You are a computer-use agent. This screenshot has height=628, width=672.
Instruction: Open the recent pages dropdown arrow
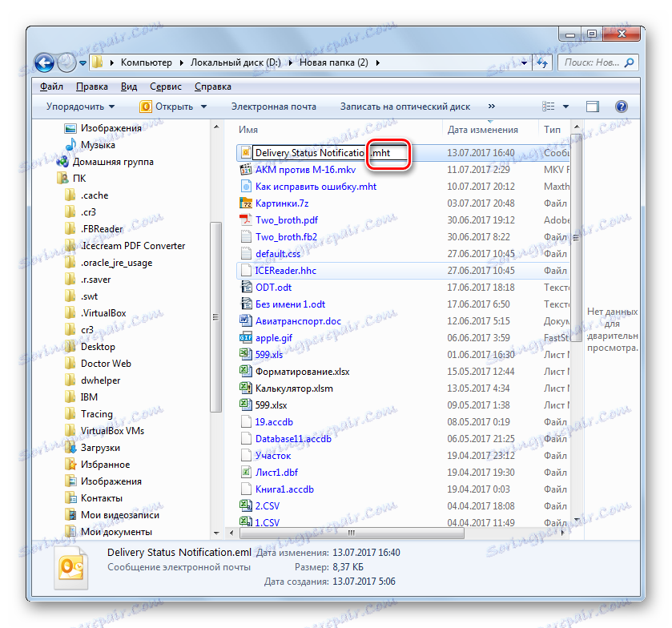tap(82, 63)
